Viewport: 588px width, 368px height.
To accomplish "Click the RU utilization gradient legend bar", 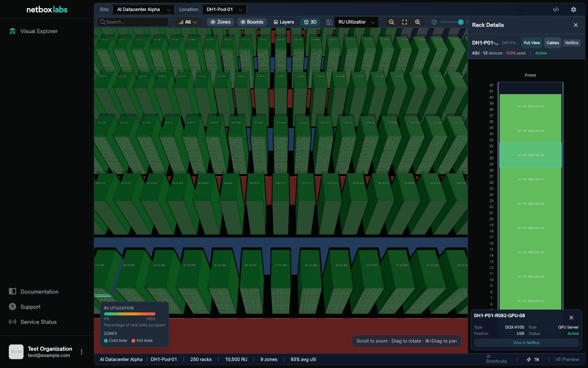I will pos(130,314).
